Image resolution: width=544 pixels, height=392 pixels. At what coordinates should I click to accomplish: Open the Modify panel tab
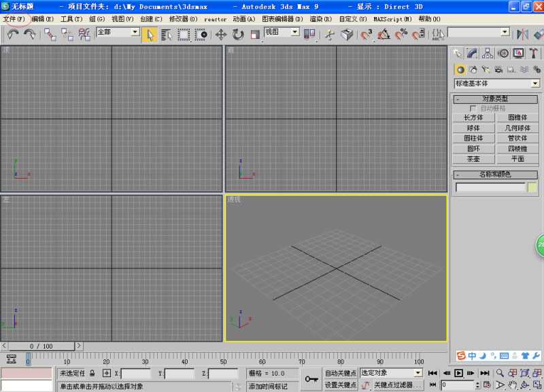pyautogui.click(x=473, y=53)
